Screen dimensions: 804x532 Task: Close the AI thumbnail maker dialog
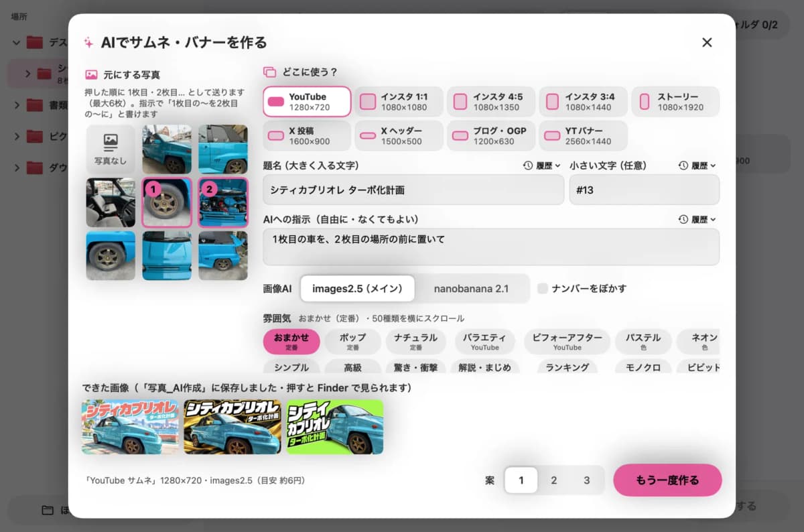707,43
